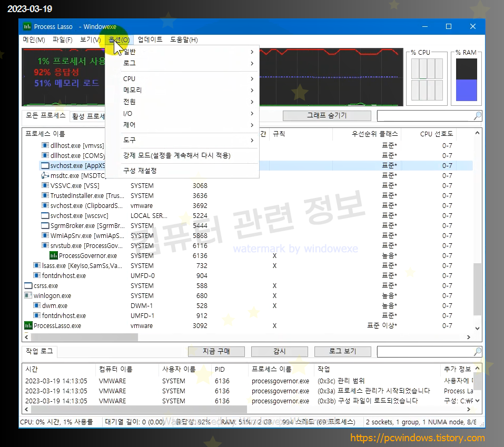Click the srvstub.exe process icon

45,245
